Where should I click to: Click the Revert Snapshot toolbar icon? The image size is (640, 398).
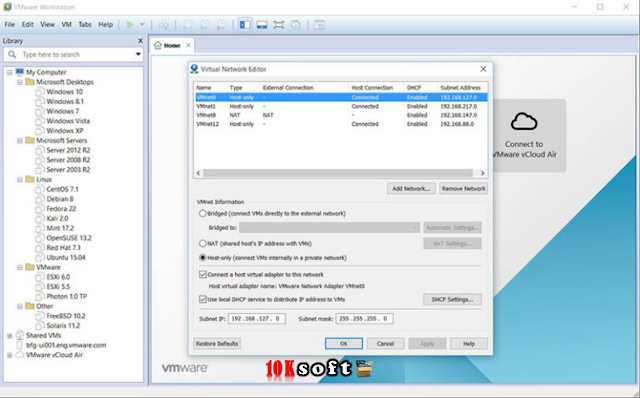(204, 25)
